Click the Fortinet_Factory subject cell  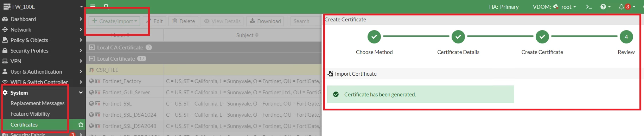point(243,81)
